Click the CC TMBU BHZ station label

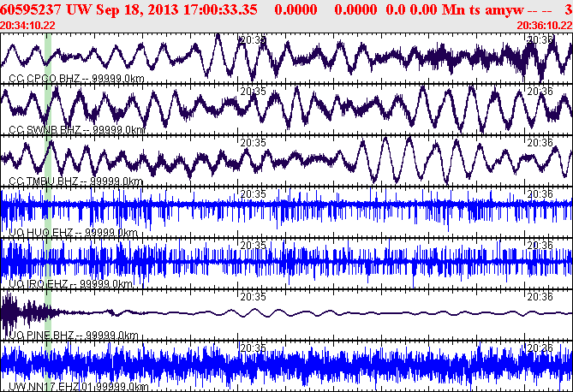[75, 181]
